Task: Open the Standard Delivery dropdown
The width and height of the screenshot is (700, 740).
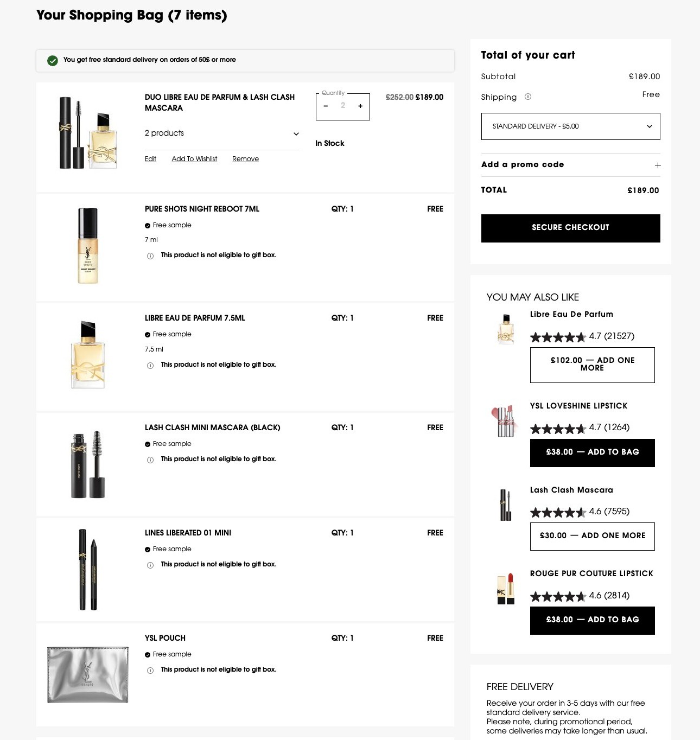Action: tap(571, 126)
